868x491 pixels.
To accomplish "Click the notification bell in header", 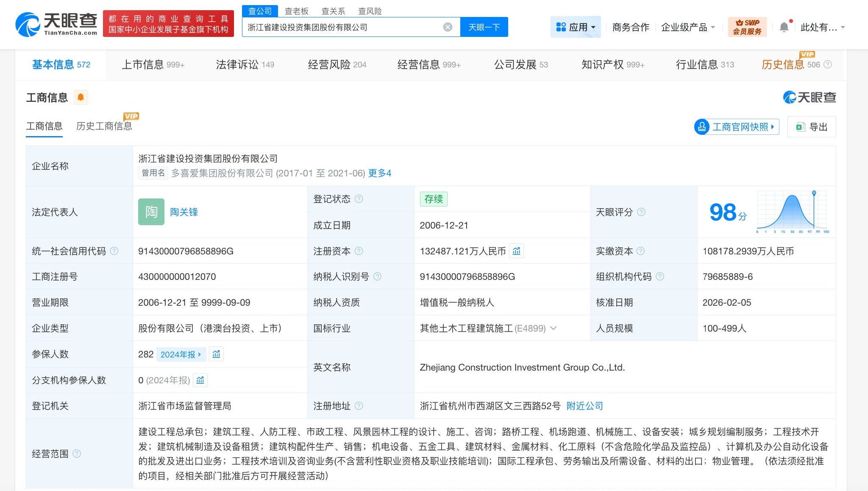I will click(x=784, y=27).
